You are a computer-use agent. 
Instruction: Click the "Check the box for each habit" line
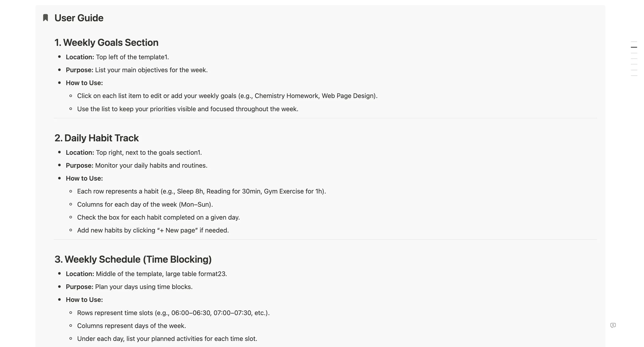pos(158,218)
